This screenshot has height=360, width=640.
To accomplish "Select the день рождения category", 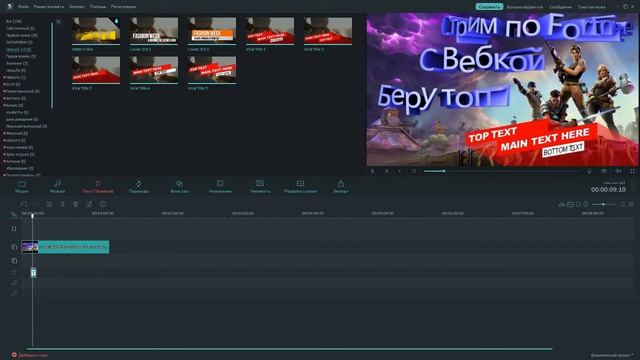I will [22, 119].
